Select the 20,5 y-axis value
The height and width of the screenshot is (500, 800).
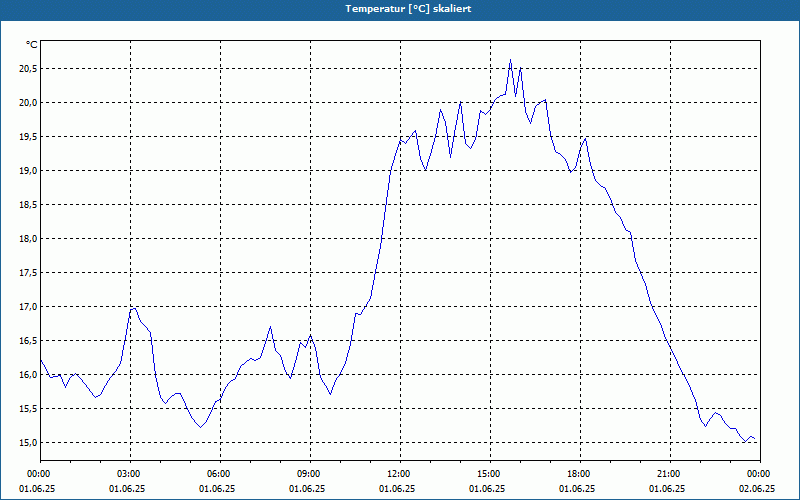click(x=28, y=69)
